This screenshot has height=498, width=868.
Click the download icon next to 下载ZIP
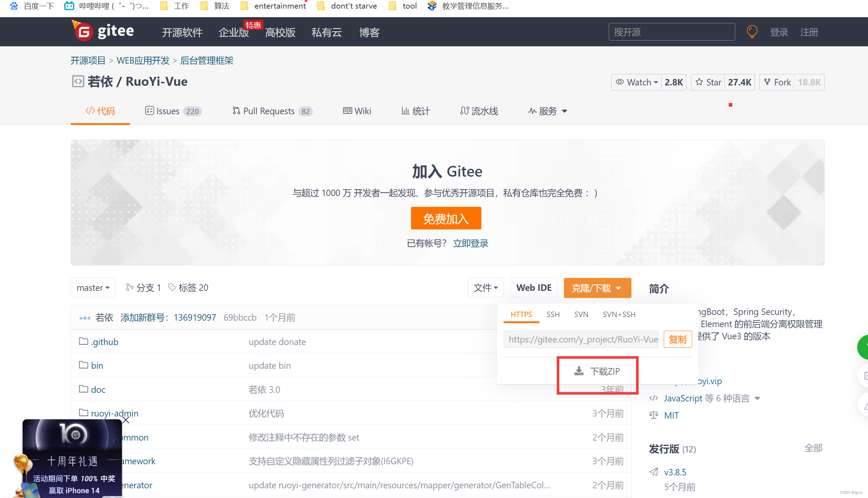[579, 371]
